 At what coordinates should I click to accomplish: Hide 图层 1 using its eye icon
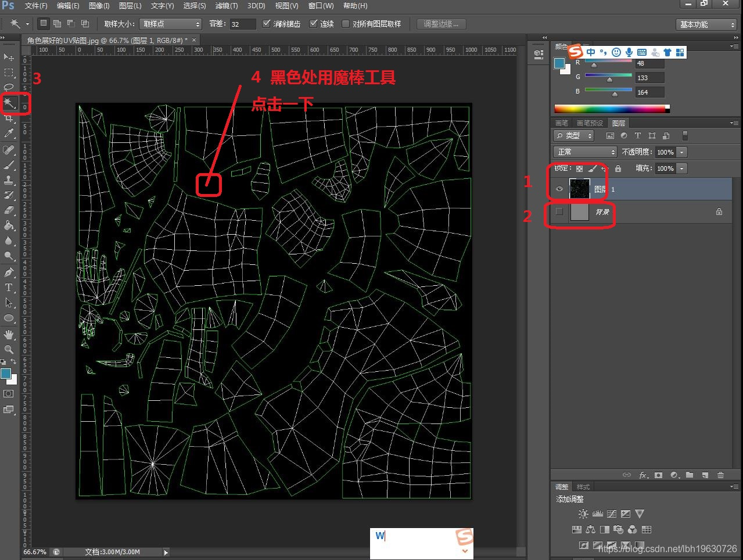click(x=559, y=189)
